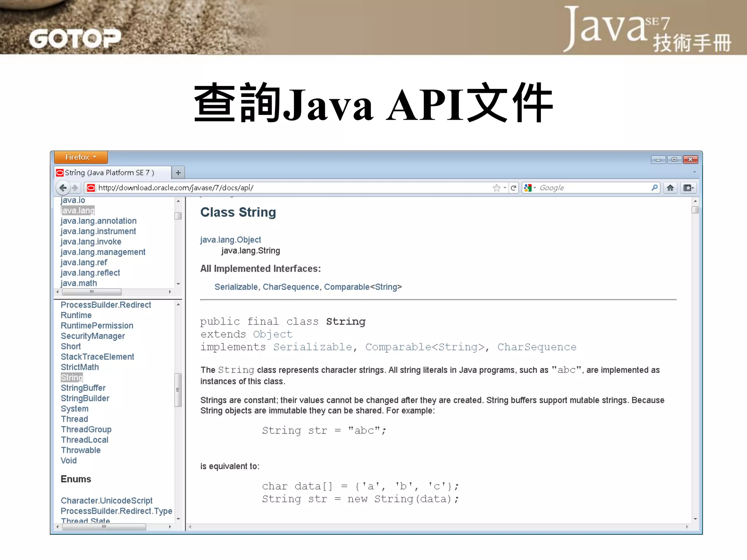Click the search magnifier icon
747x560 pixels.
(654, 187)
